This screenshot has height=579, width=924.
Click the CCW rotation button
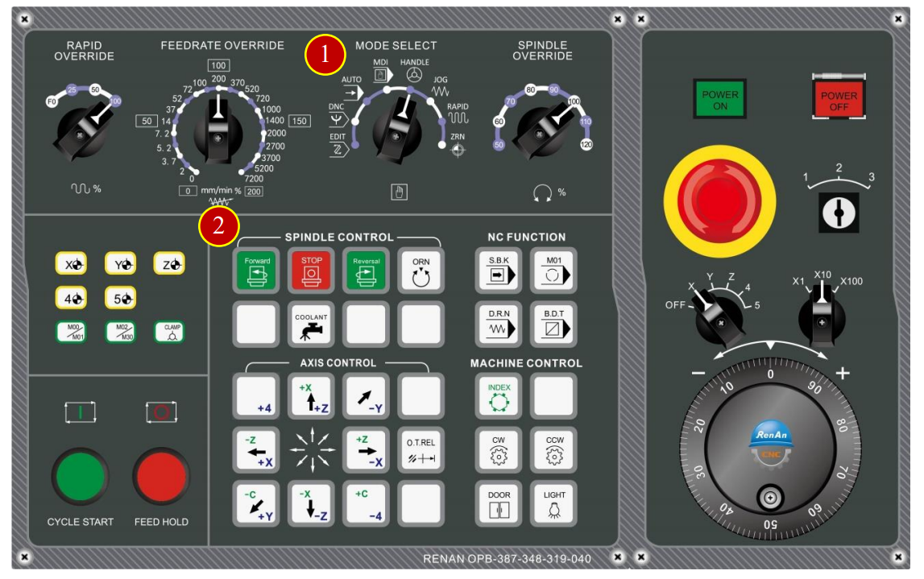553,450
